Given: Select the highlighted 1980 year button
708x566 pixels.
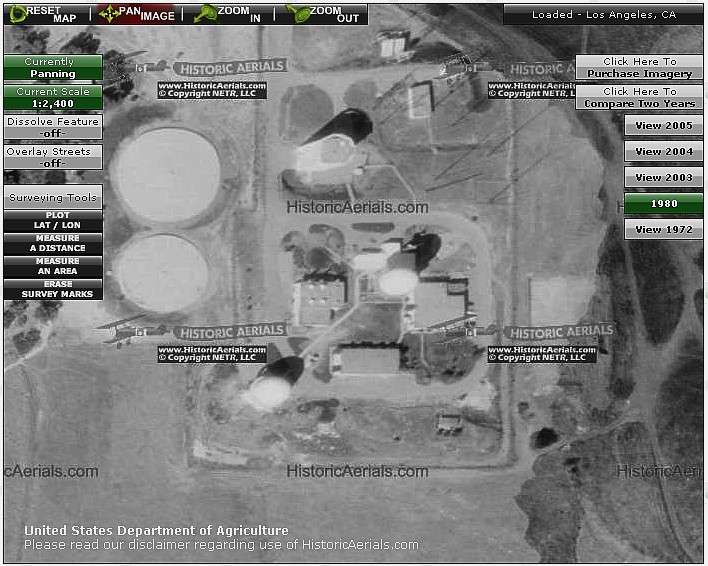Looking at the screenshot, I should click(663, 203).
